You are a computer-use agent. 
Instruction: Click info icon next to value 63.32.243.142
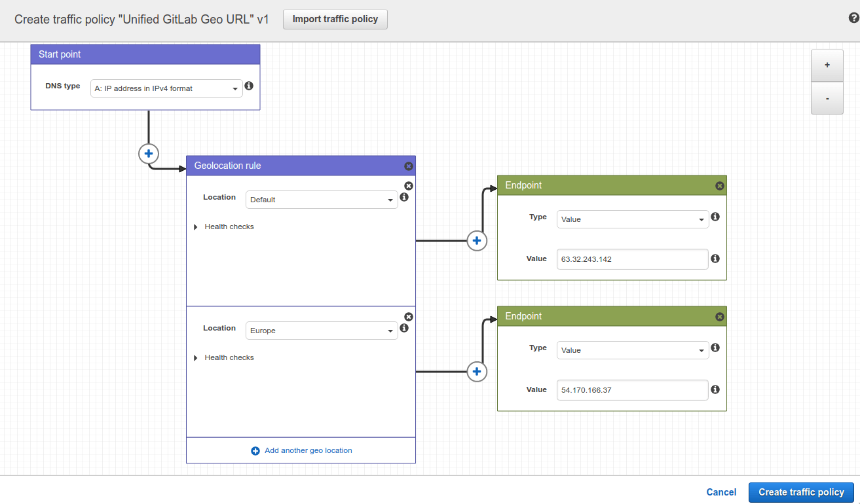[x=715, y=259]
